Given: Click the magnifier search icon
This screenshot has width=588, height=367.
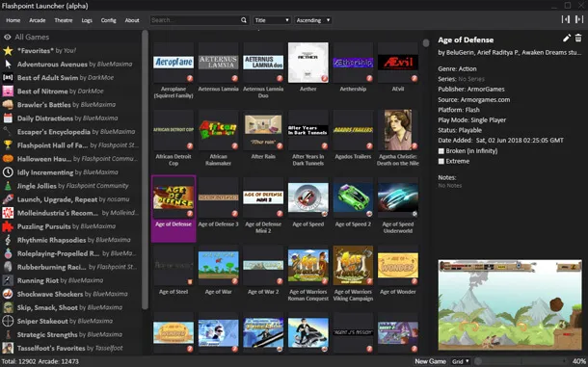Looking at the screenshot, I should 244,20.
